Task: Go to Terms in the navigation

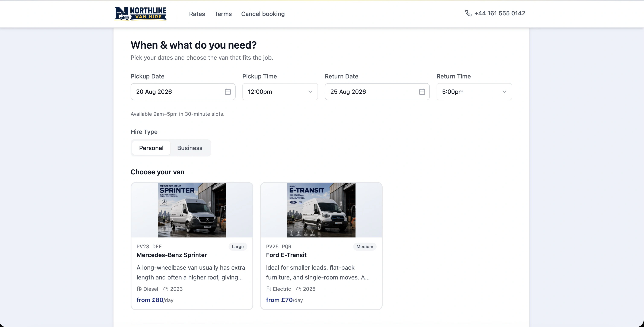Action: tap(223, 14)
